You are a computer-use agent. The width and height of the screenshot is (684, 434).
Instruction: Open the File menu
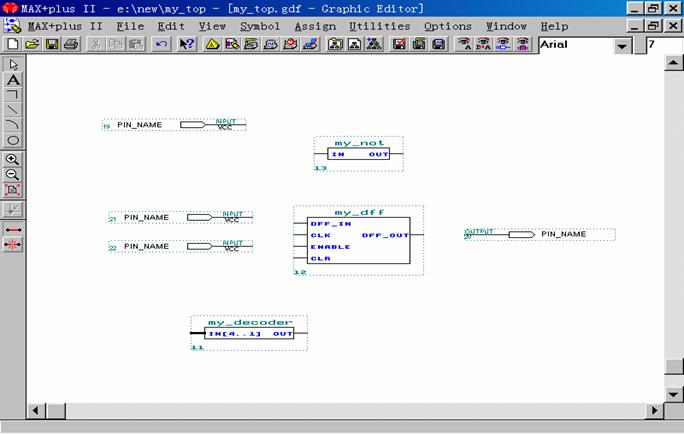[130, 26]
